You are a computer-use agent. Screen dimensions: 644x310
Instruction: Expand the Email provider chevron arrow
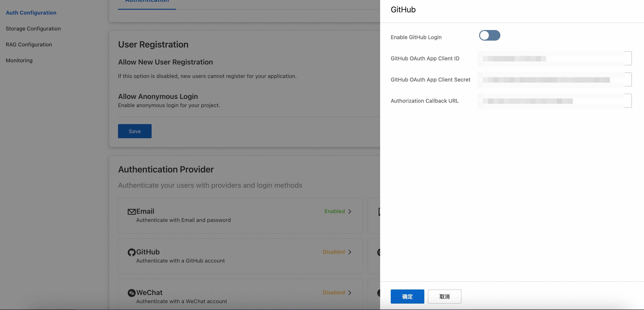pos(350,212)
